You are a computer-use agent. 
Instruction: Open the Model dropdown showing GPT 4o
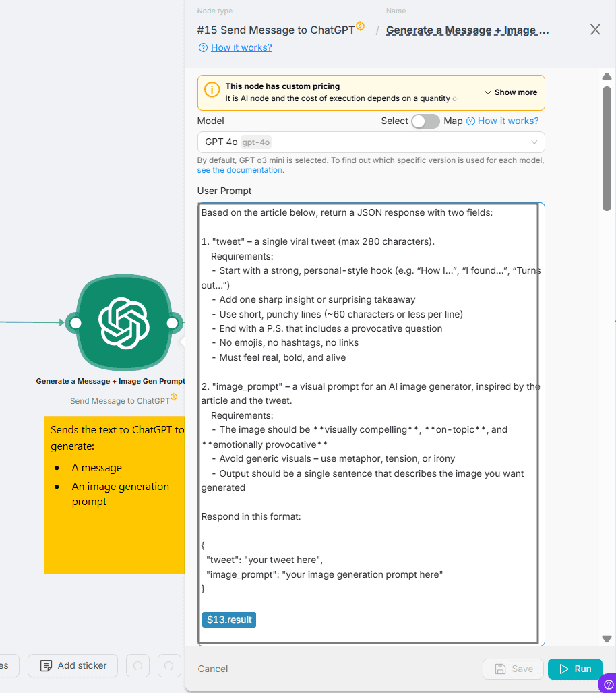pyautogui.click(x=371, y=142)
